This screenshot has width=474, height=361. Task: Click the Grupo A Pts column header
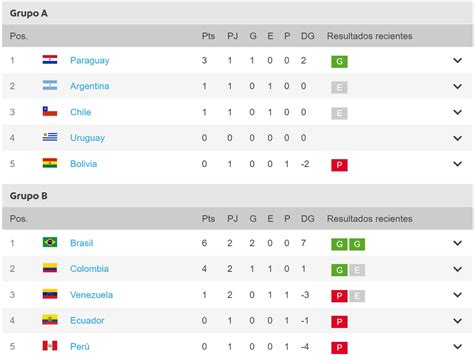pyautogui.click(x=208, y=36)
